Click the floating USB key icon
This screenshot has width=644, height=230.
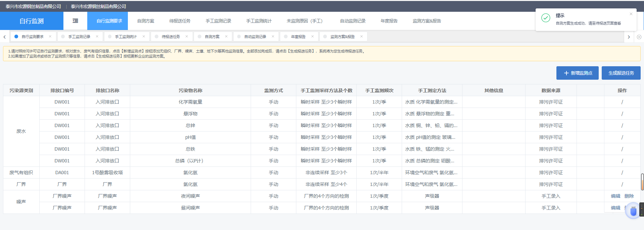point(633,212)
